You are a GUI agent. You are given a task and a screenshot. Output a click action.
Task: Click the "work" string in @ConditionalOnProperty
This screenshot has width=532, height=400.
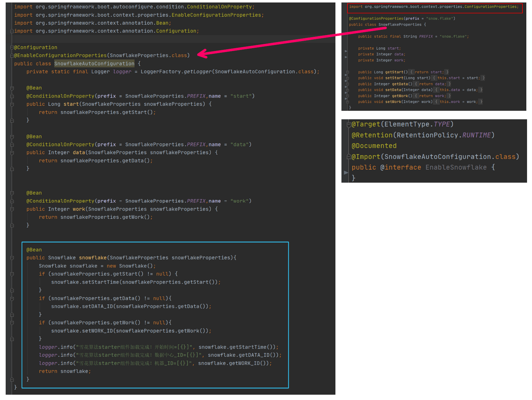[x=239, y=201]
